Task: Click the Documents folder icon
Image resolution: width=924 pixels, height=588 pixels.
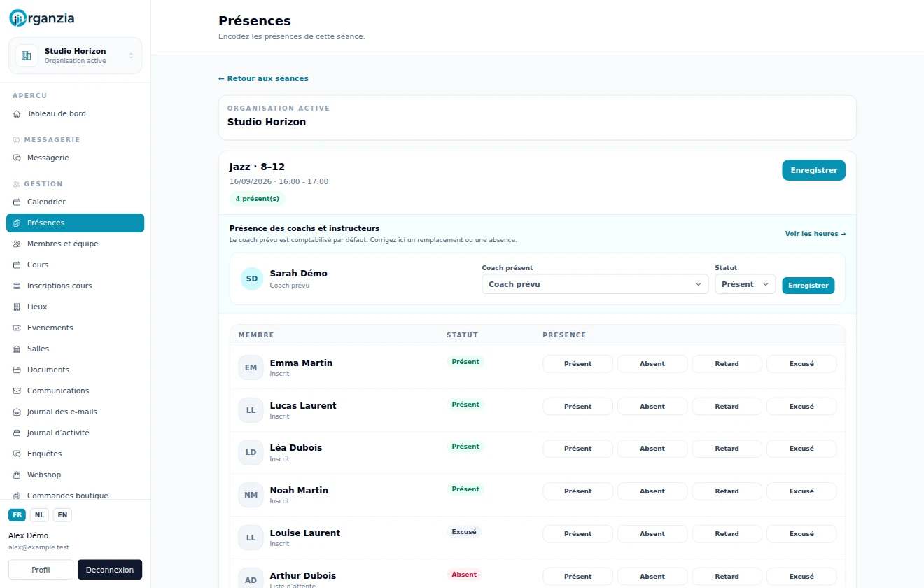Action: 17,370
